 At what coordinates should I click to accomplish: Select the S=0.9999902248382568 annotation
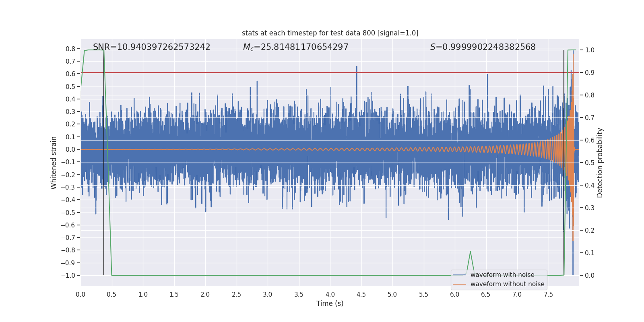click(x=483, y=47)
